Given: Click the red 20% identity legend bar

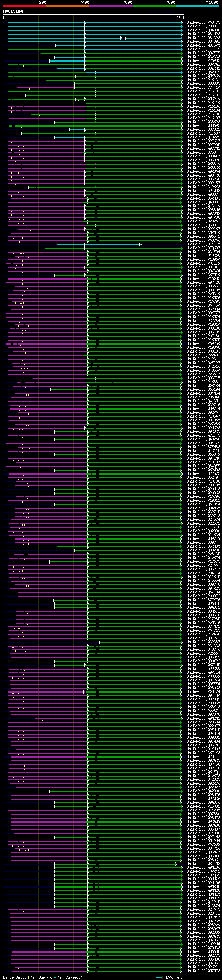Looking at the screenshot, I should 25,6.
